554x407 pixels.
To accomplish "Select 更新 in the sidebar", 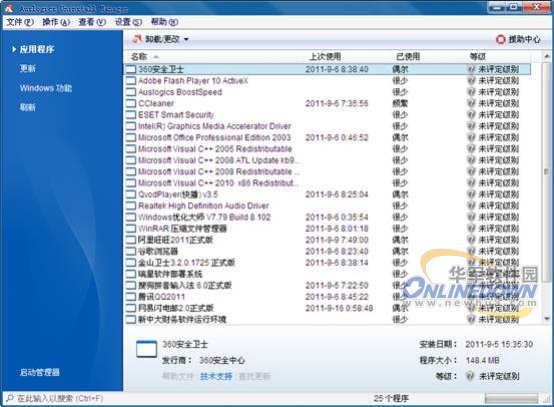I will click(28, 68).
